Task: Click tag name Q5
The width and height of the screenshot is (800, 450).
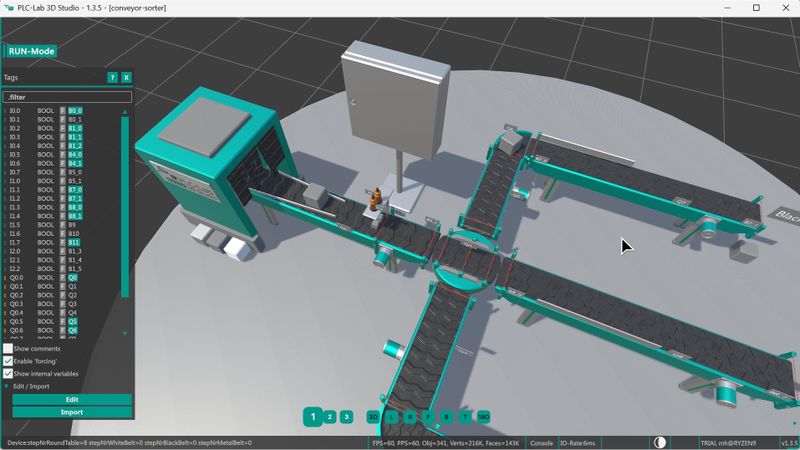Action: click(x=72, y=321)
